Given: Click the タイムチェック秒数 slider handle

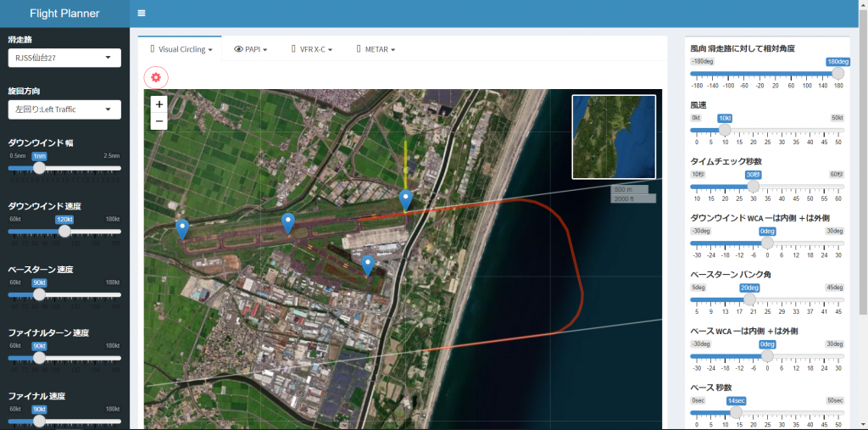Looking at the screenshot, I should (753, 186).
